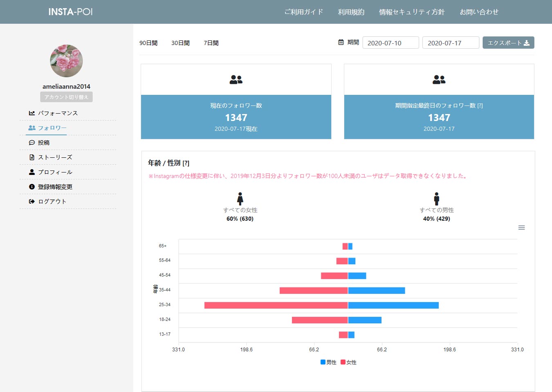Open the chart hamburger menu
552x392 pixels.
tap(521, 228)
